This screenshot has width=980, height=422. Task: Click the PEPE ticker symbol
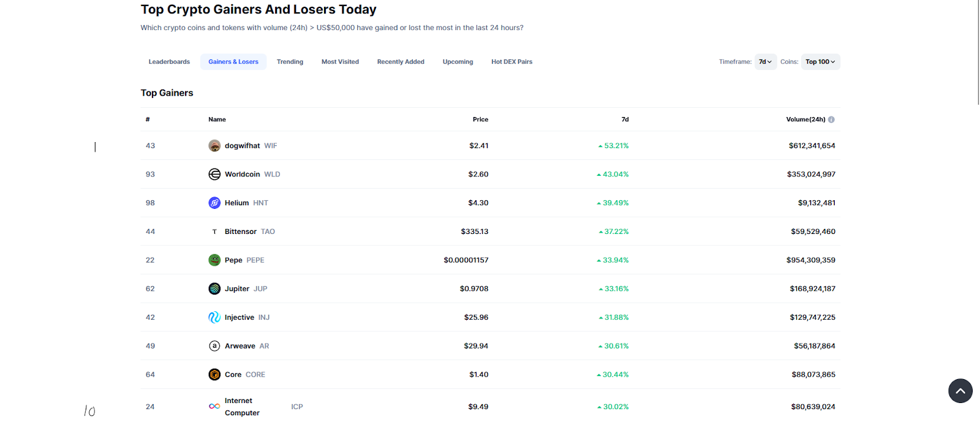255,260
